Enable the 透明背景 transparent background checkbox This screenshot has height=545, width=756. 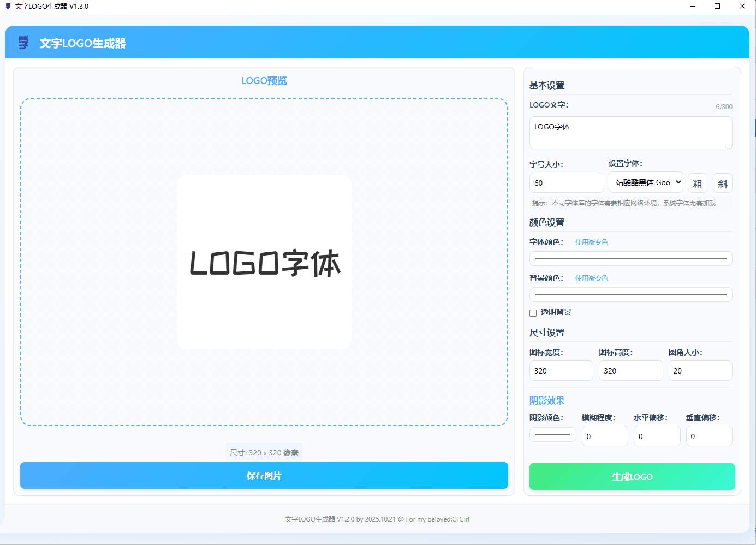pos(533,312)
